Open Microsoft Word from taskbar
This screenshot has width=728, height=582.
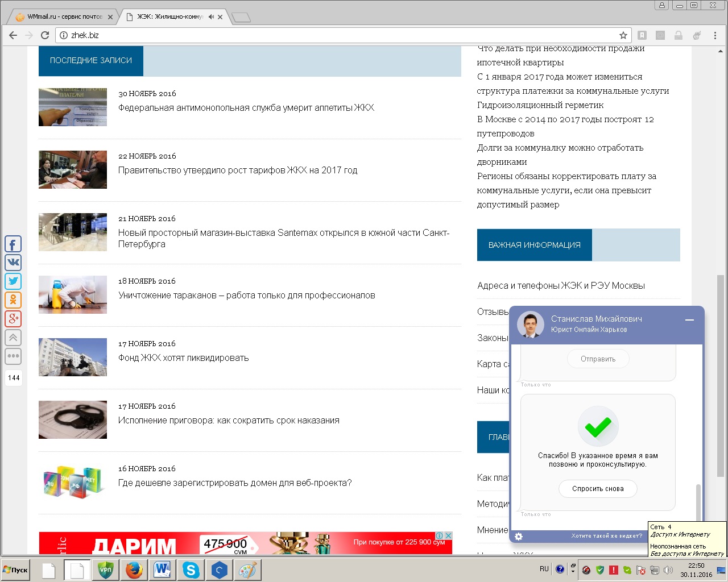[x=162, y=569]
